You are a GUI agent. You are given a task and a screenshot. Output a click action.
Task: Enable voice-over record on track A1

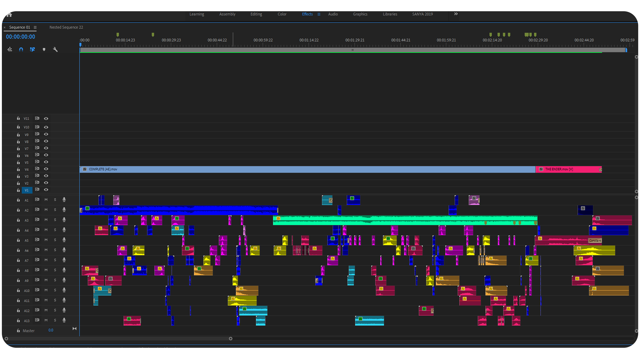[64, 200]
